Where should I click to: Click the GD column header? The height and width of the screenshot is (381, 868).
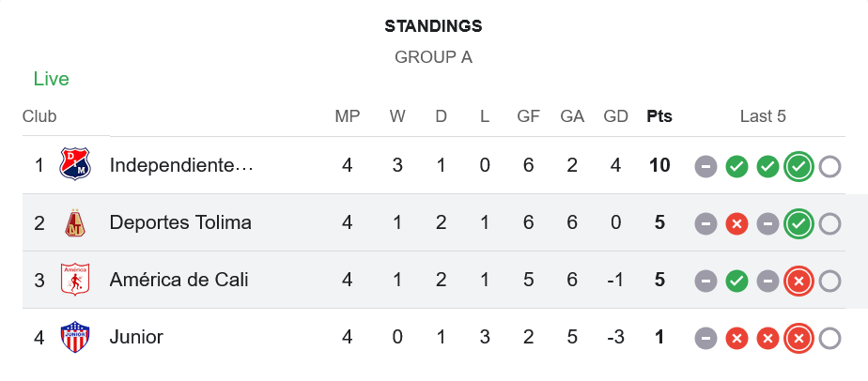616,116
